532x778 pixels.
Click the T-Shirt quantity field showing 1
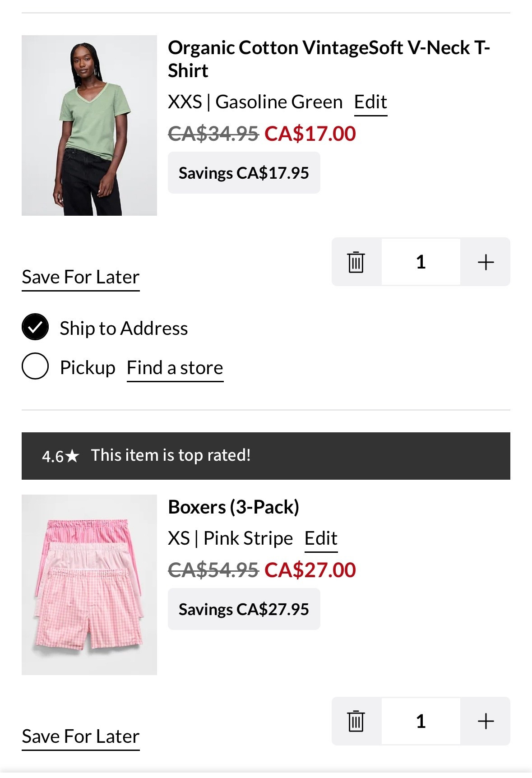coord(421,262)
